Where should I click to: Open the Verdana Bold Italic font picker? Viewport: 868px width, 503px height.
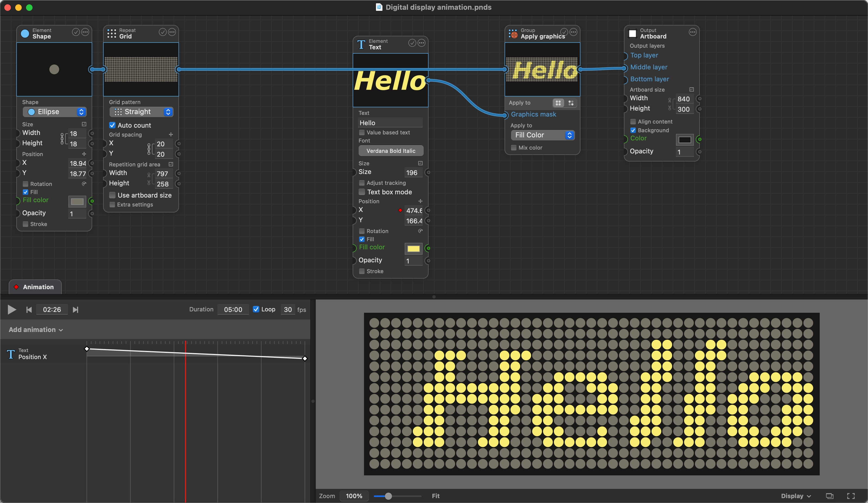point(391,151)
